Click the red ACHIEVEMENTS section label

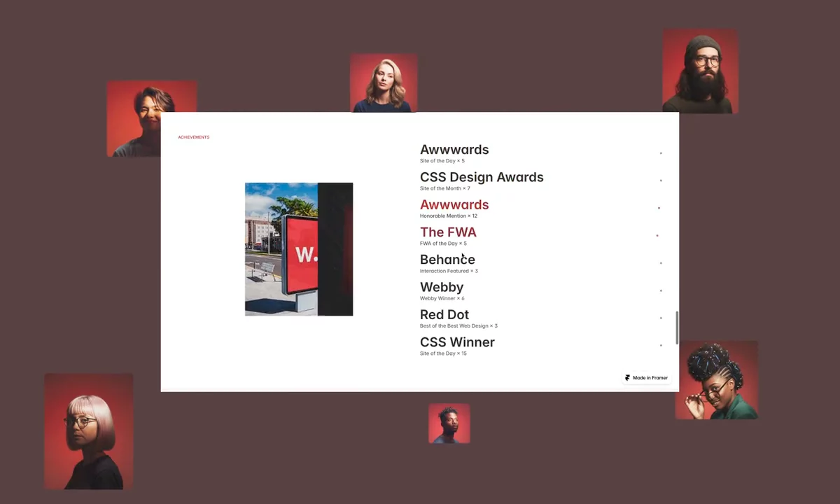click(x=193, y=137)
